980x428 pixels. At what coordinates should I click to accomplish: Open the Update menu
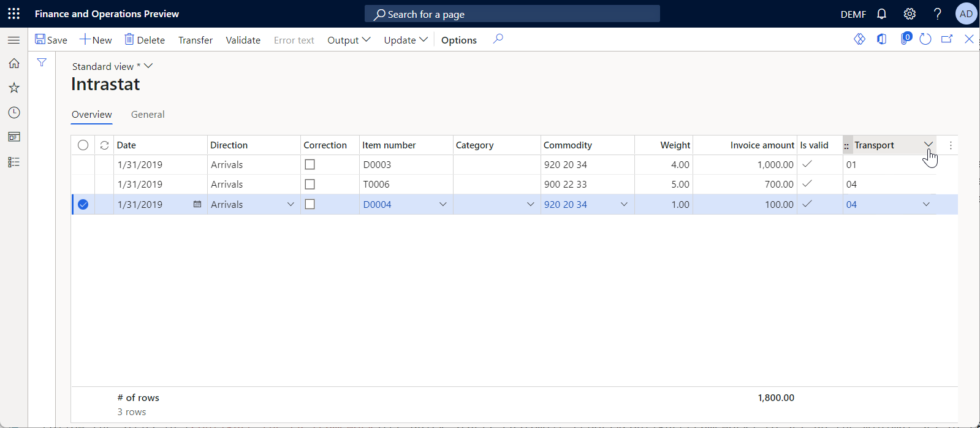pyautogui.click(x=406, y=40)
